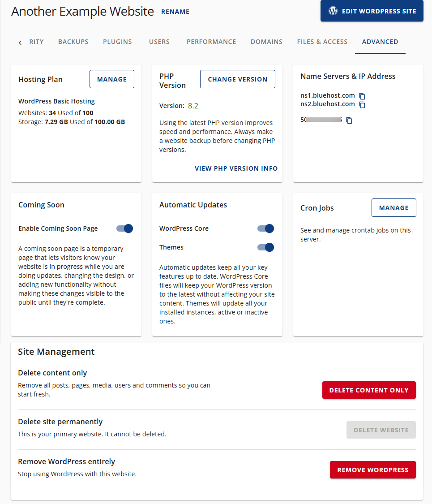432x504 pixels.
Task: Manage the WordPress Basic Hosting plan
Action: 111,79
